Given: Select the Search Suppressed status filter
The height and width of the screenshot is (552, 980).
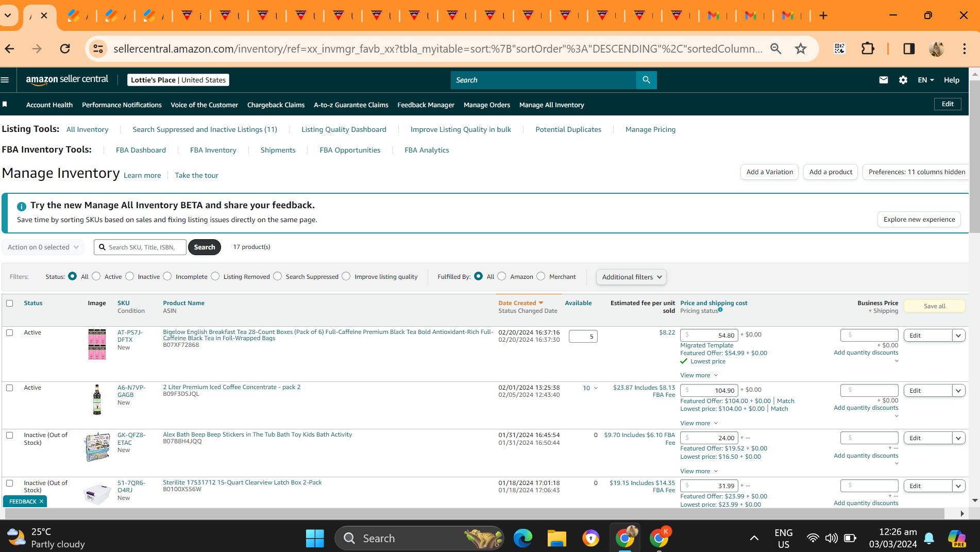Looking at the screenshot, I should (x=278, y=276).
